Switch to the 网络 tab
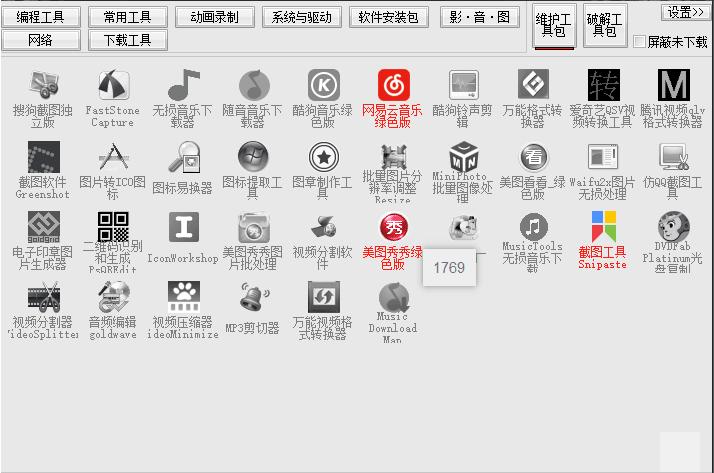 coord(41,40)
